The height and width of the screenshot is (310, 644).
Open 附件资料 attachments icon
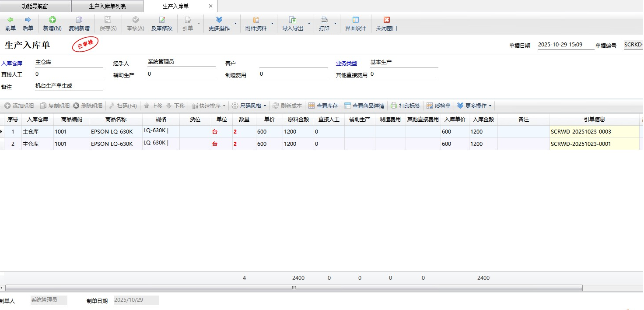tap(256, 20)
